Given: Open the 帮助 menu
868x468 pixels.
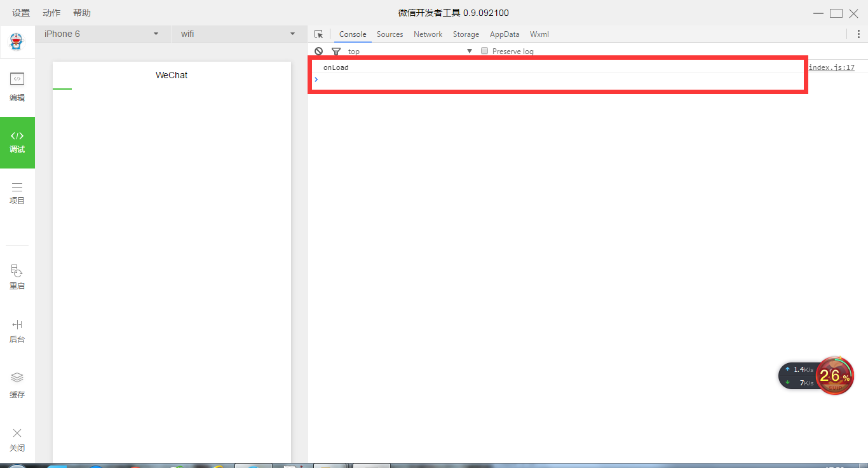Looking at the screenshot, I should click(x=82, y=13).
